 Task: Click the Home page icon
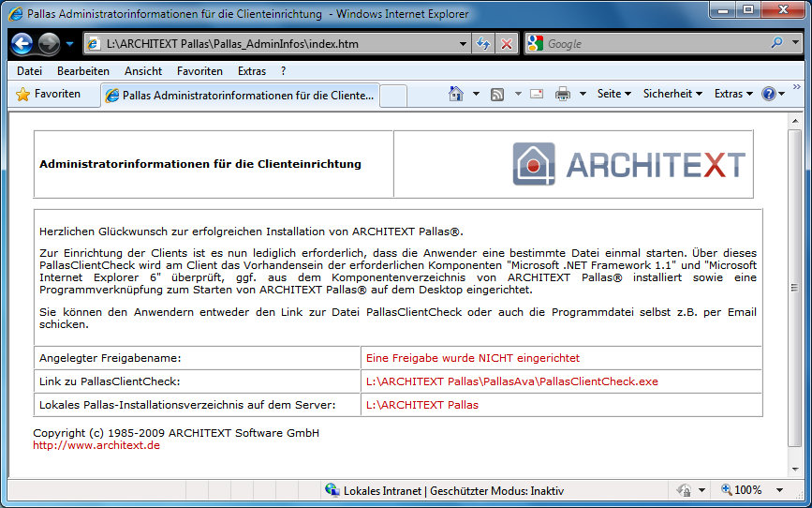[x=456, y=94]
